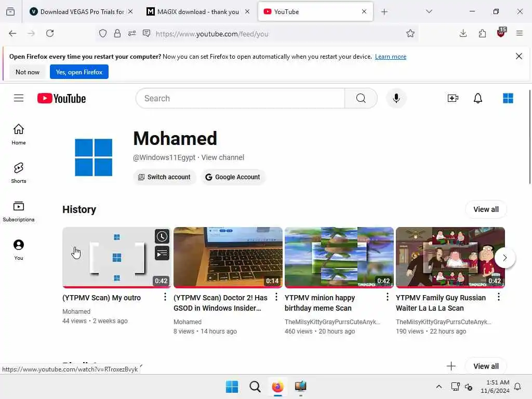Click View all for Playlists
Viewport: 532px width, 399px height.
coord(486,366)
